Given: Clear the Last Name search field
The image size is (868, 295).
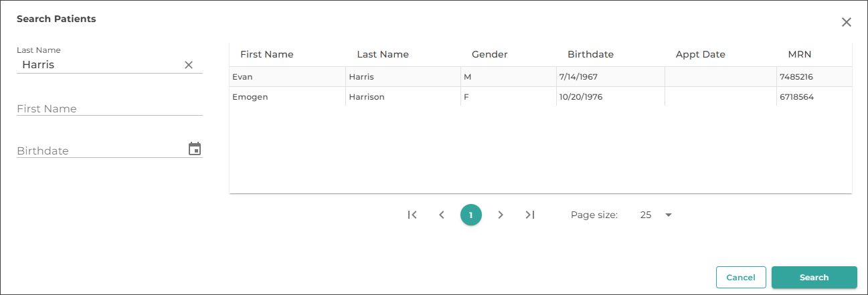Looking at the screenshot, I should (189, 65).
